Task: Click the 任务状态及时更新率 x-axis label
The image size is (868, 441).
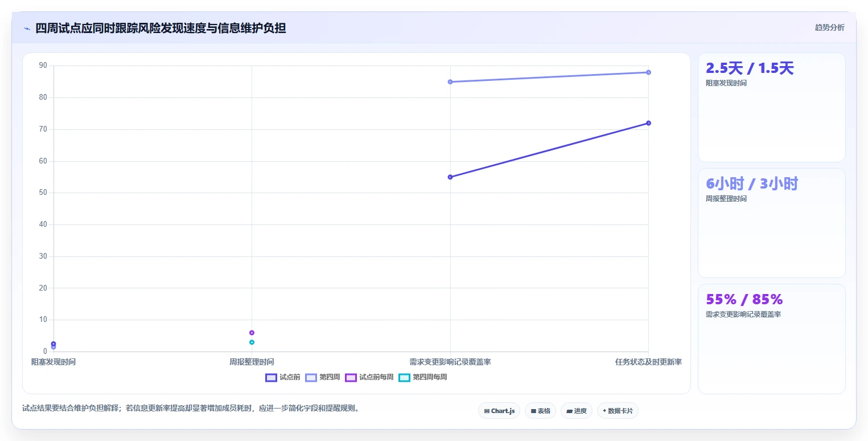Action: 648,362
